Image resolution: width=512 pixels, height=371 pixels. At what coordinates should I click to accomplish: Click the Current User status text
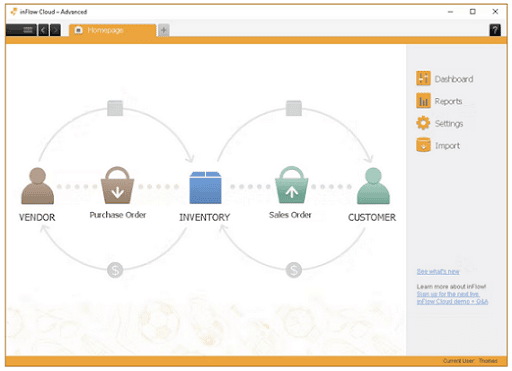[x=470, y=361]
